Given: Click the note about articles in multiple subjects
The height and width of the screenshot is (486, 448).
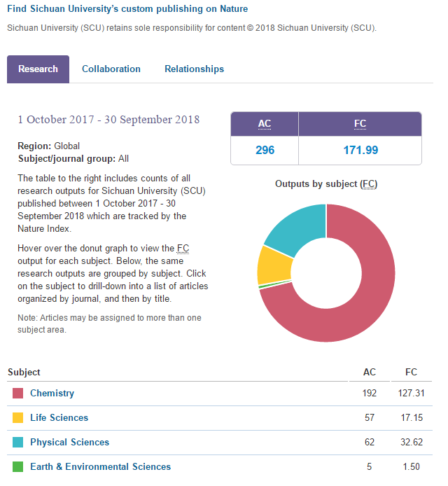Looking at the screenshot, I should coord(109,324).
